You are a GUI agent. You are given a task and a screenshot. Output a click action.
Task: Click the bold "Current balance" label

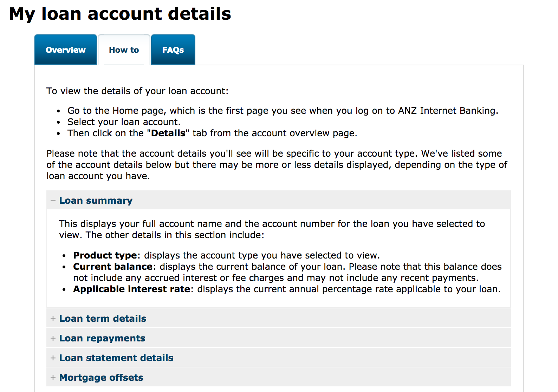click(x=113, y=267)
